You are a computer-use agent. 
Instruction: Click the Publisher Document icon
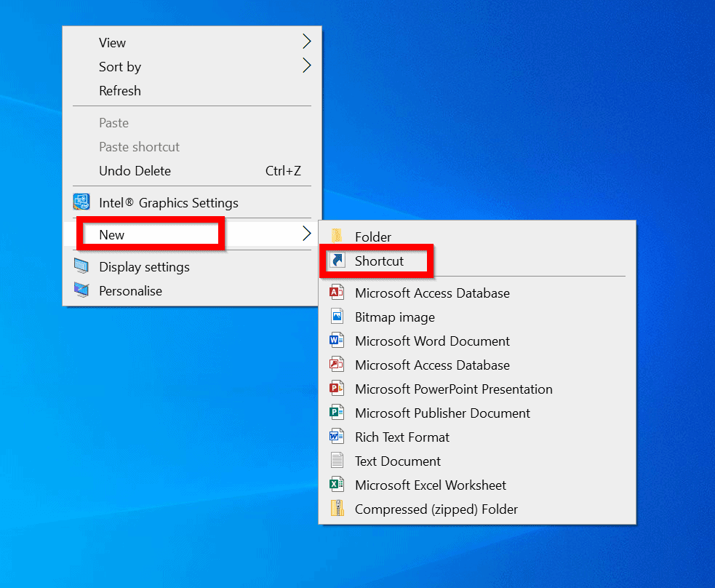click(337, 413)
